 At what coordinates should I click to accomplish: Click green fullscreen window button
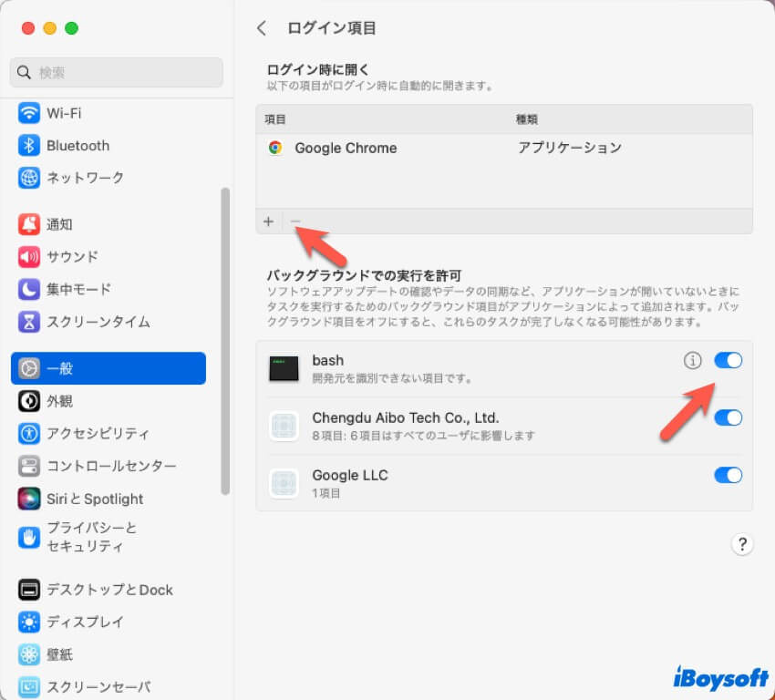(72, 28)
